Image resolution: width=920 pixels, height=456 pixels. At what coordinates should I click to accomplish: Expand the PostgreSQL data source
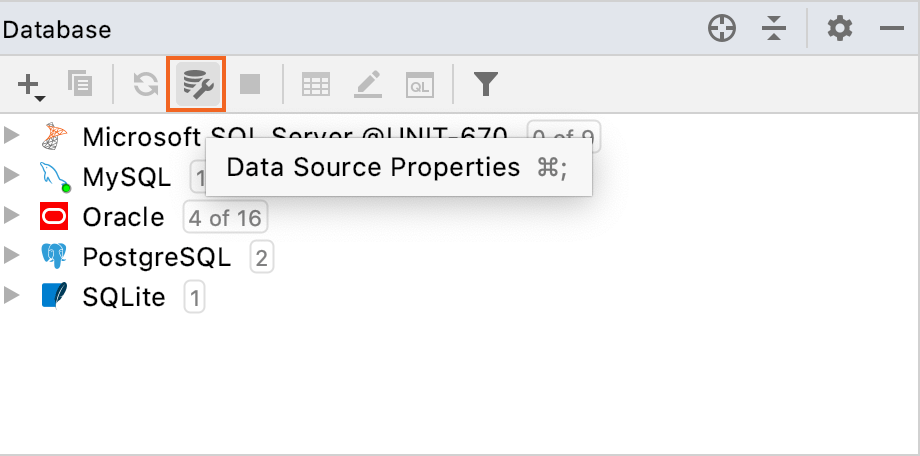click(x=11, y=255)
